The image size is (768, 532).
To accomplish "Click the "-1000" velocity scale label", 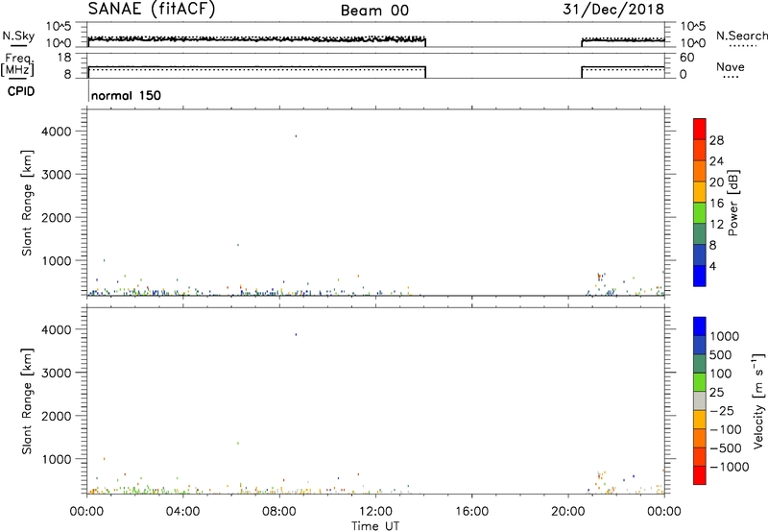I will (730, 467).
